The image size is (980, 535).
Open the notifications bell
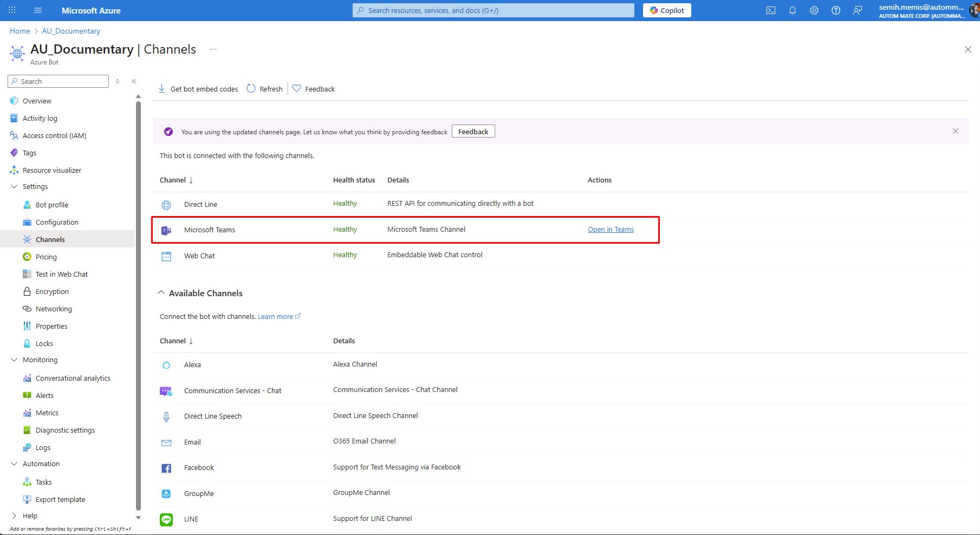pos(792,10)
